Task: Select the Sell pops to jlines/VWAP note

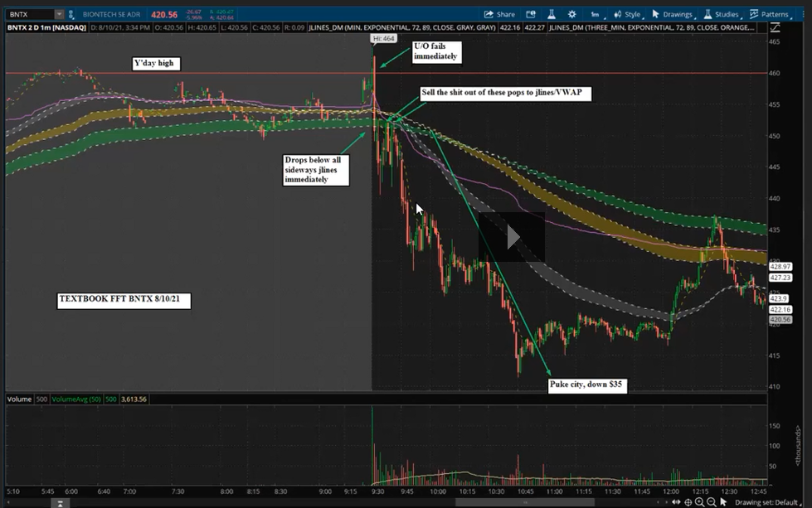Action: [505, 93]
